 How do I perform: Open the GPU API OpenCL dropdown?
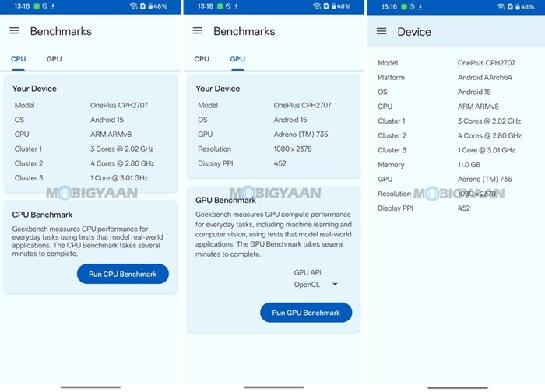pyautogui.click(x=315, y=285)
